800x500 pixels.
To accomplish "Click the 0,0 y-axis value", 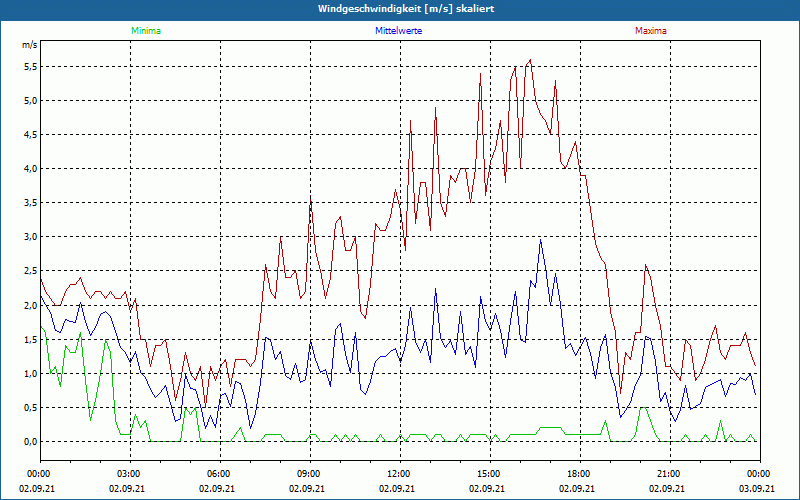I will (x=31, y=442).
